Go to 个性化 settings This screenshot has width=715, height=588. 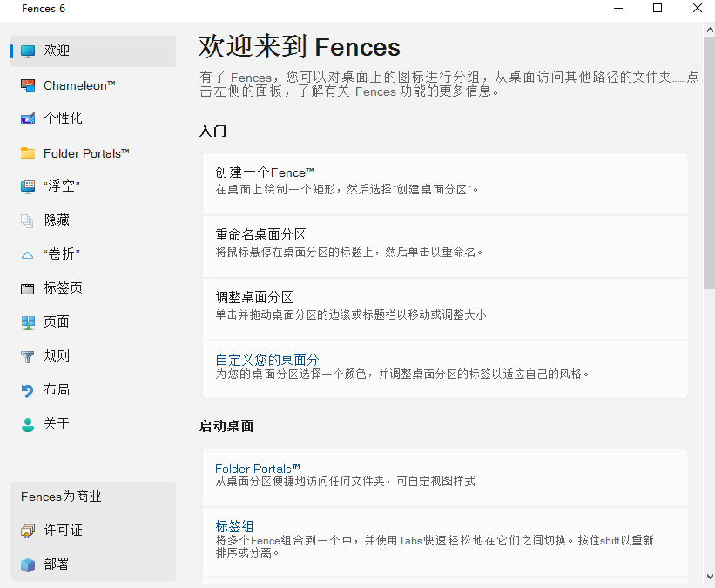point(93,118)
